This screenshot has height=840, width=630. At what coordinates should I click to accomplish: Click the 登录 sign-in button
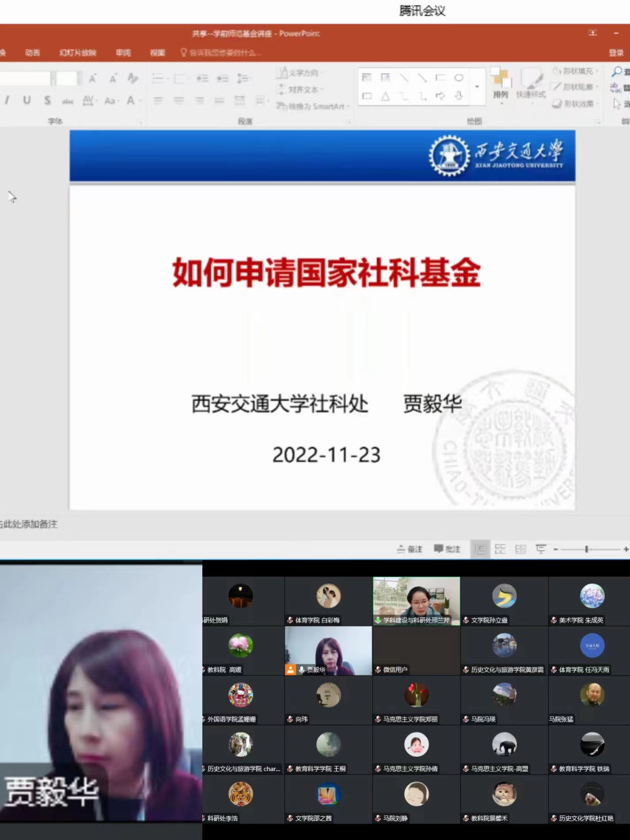(616, 53)
